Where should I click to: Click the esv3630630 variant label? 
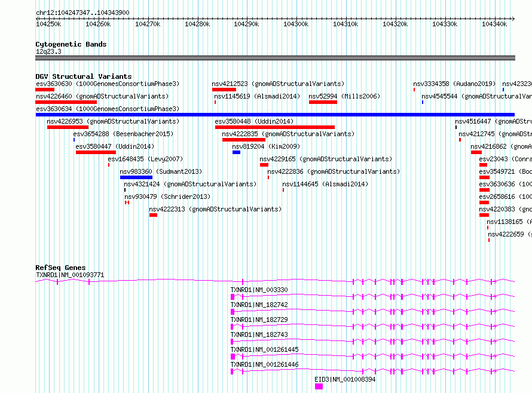tap(107, 84)
